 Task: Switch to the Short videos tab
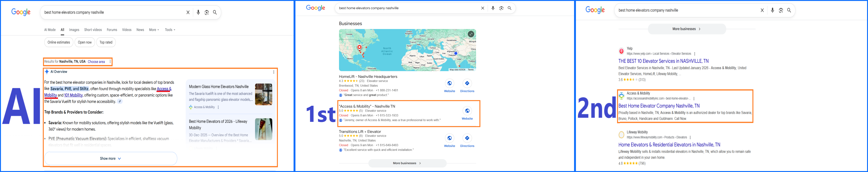tap(93, 30)
